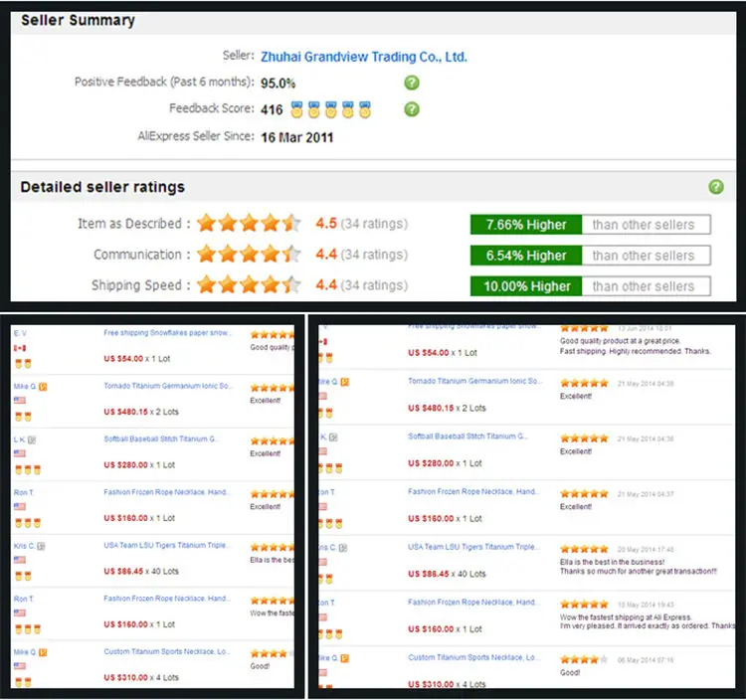Click the seller since date 16 Mar 2011
Viewport: 746px width, 700px height.
296,137
